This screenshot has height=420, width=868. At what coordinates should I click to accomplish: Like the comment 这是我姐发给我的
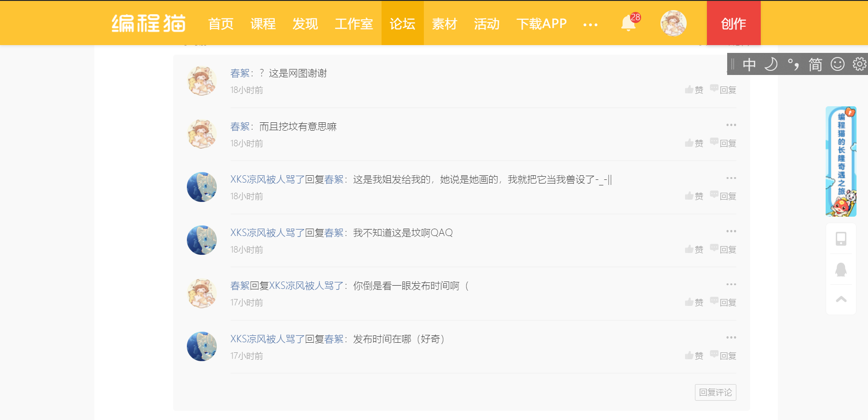point(694,196)
